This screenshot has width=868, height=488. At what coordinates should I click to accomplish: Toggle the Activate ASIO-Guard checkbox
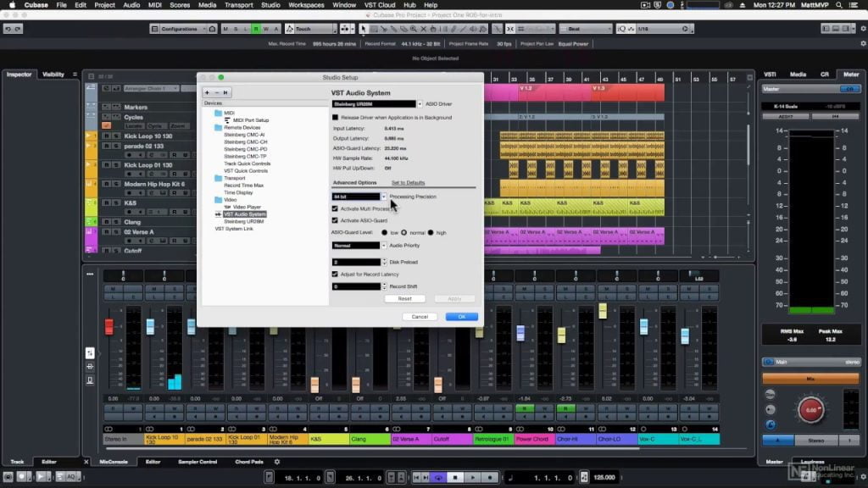click(x=335, y=219)
